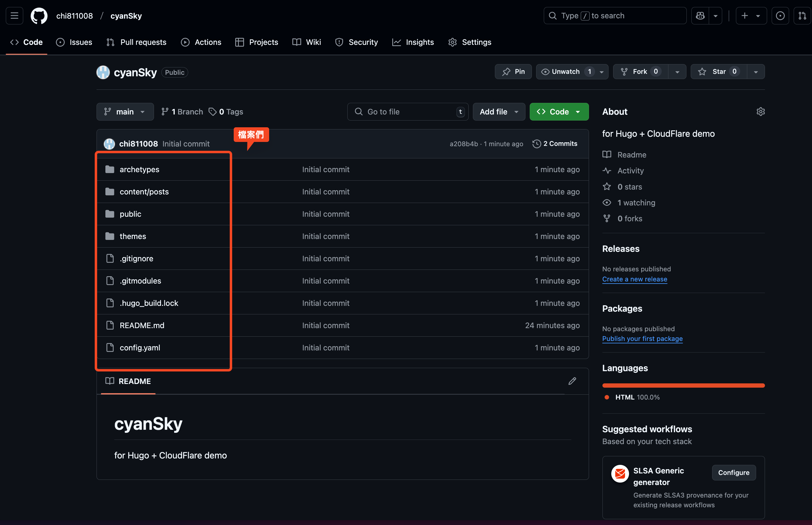Select the README tab in file viewer
This screenshot has height=525, width=812.
point(128,381)
